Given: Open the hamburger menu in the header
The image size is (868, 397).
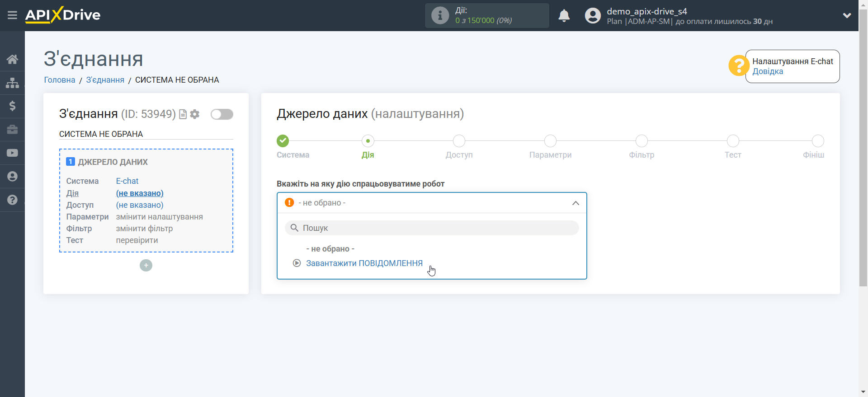Looking at the screenshot, I should coord(12,15).
